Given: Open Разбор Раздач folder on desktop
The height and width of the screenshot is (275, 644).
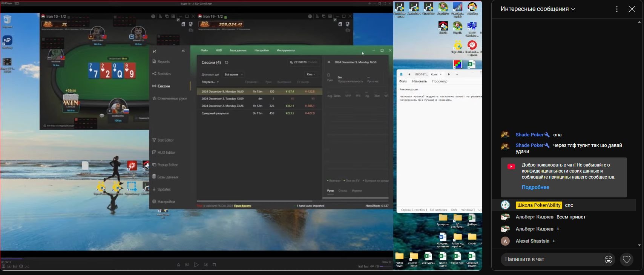Looking at the screenshot, I should tap(399, 259).
